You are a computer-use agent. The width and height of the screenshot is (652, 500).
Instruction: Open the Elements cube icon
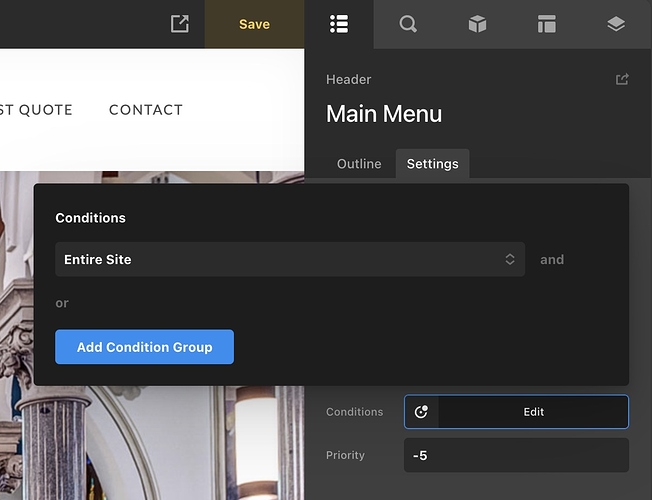[477, 24]
